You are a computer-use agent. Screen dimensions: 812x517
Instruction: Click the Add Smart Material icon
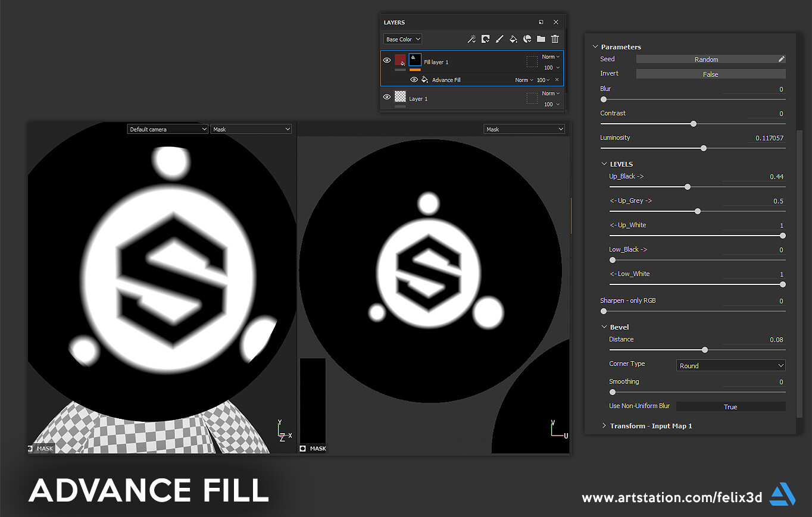pos(527,39)
